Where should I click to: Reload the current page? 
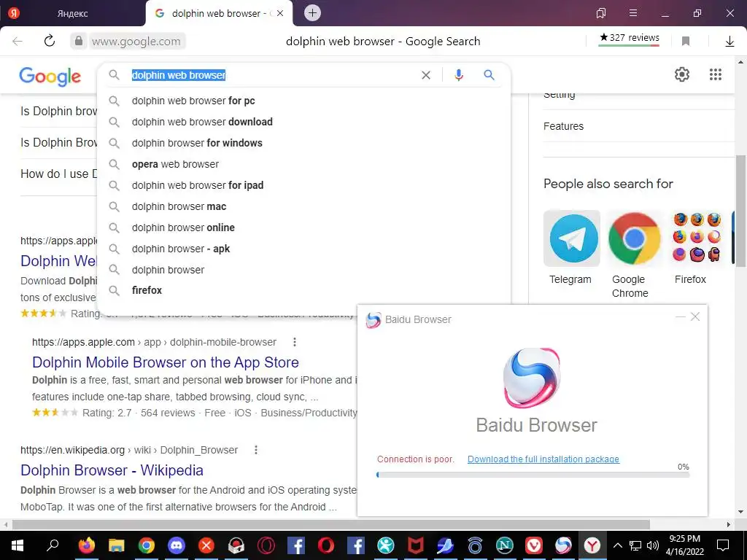coord(50,41)
